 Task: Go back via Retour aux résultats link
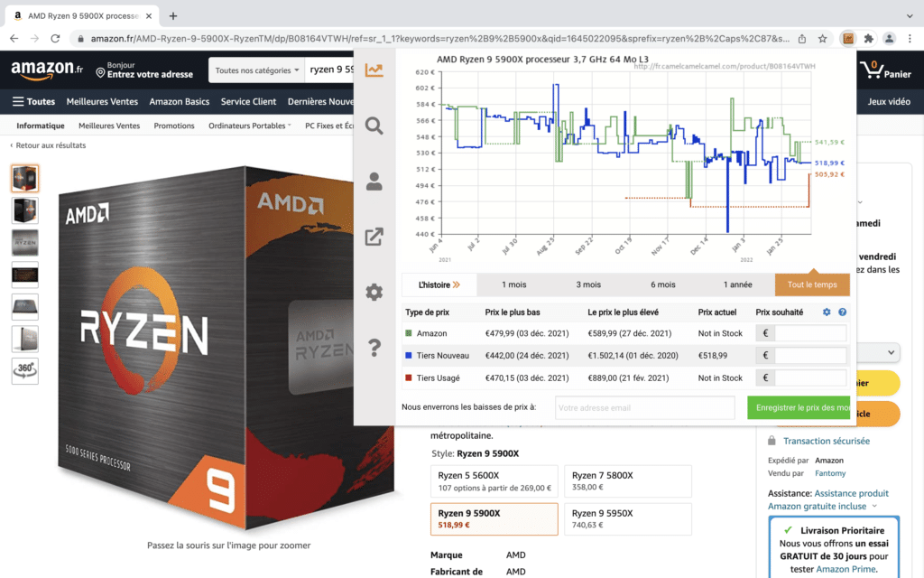pyautogui.click(x=51, y=145)
